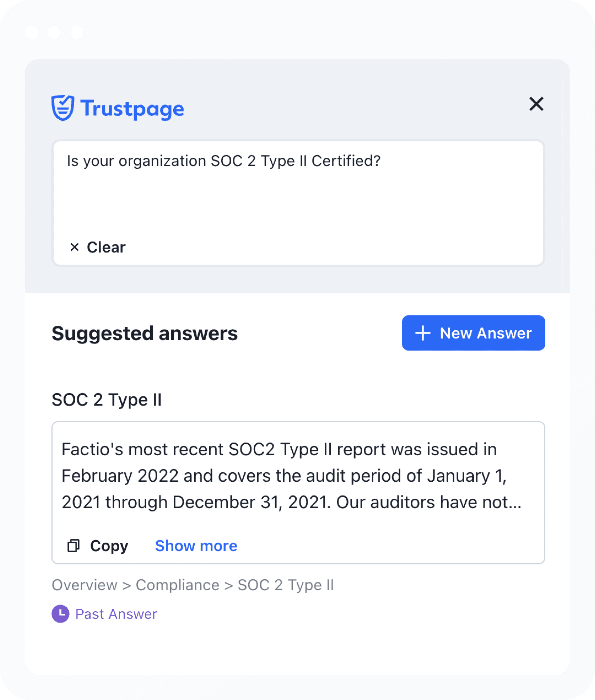Click the copy icon in answer card
Screen dimensions: 595x700
tap(73, 546)
